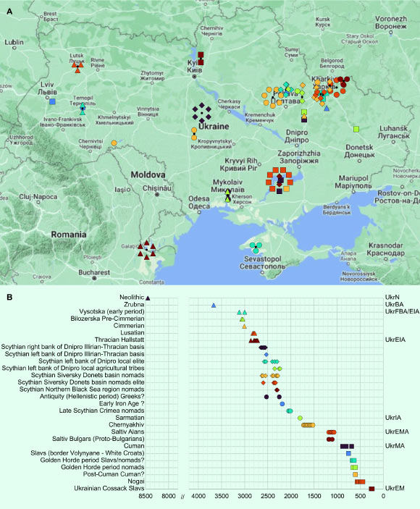The width and height of the screenshot is (420, 509).
Task: Click the Zrubna blue triangle on the timeline
Action: click(x=214, y=306)
